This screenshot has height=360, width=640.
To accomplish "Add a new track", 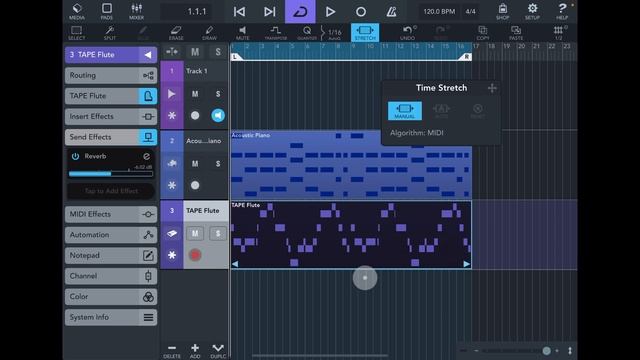I will click(x=195, y=350).
